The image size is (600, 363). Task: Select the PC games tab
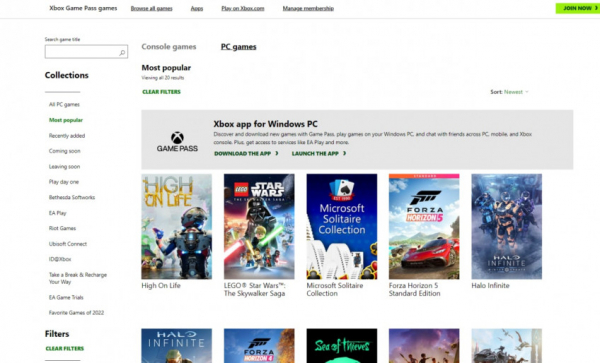click(238, 47)
